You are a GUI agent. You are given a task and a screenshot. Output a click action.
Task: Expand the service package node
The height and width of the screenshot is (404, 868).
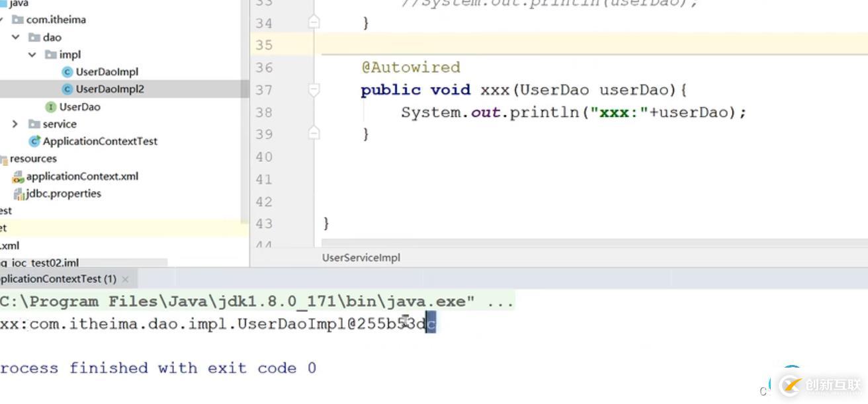tap(15, 124)
